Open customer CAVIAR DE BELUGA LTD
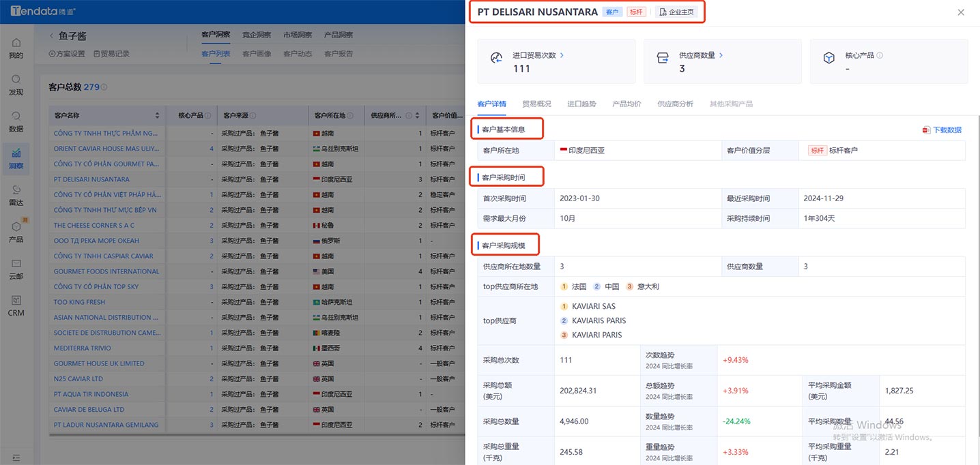The height and width of the screenshot is (465, 980). point(89,410)
